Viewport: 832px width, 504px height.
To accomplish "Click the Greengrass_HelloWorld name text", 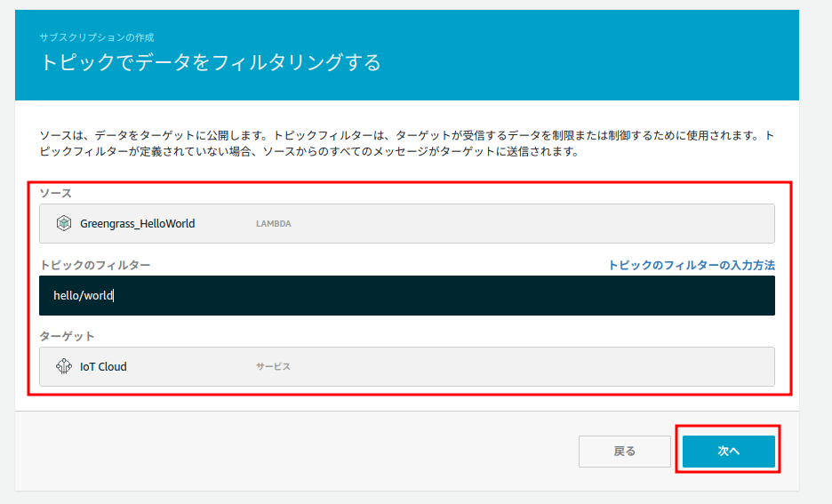I will coord(138,224).
